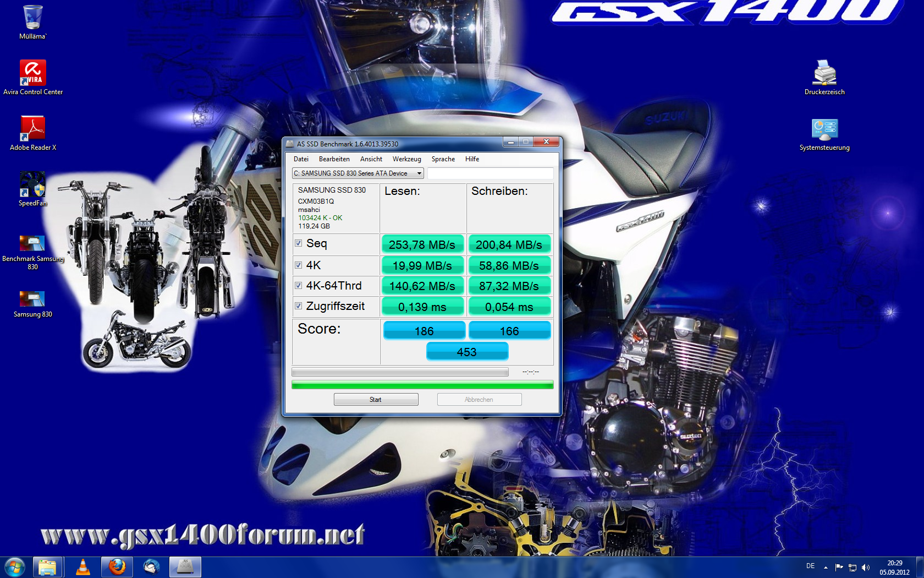Select the SpeedFan desktop shortcut
The image size is (924, 578).
tap(33, 189)
